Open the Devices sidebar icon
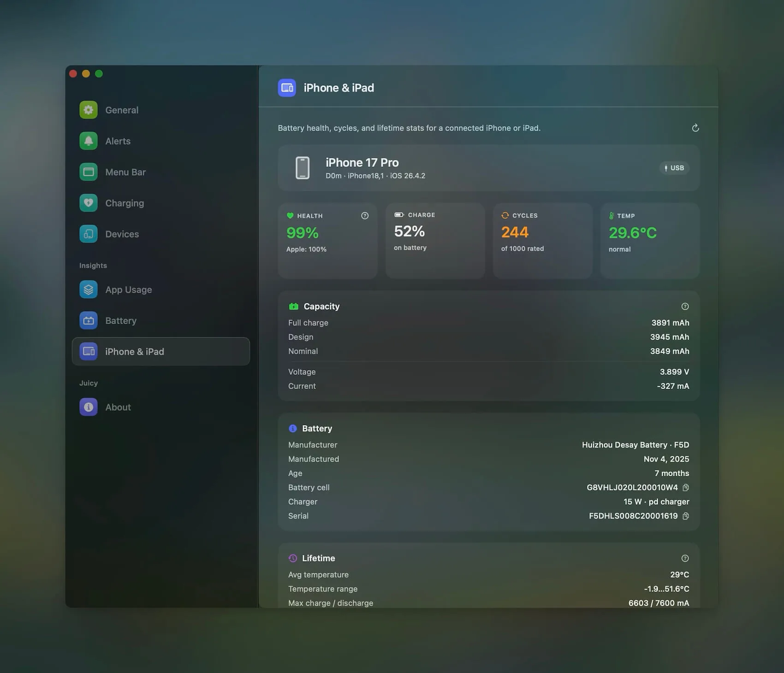The height and width of the screenshot is (673, 784). (89, 234)
